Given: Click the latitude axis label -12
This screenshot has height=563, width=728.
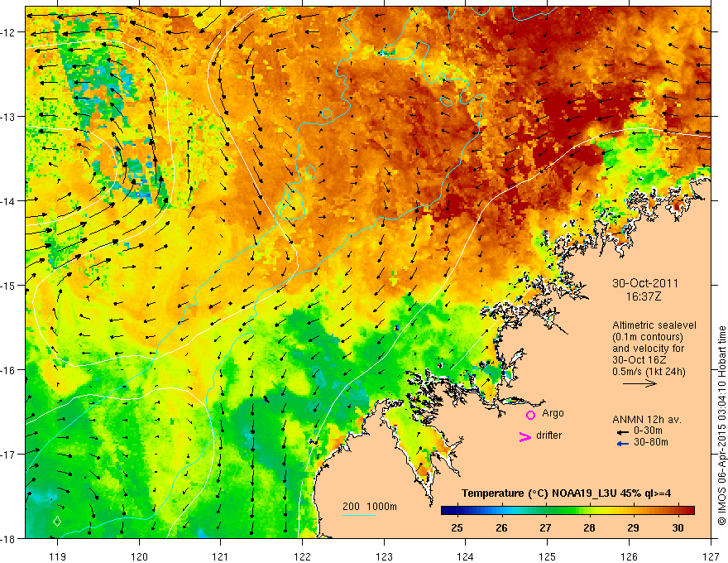Looking at the screenshot, I should pos(8,32).
